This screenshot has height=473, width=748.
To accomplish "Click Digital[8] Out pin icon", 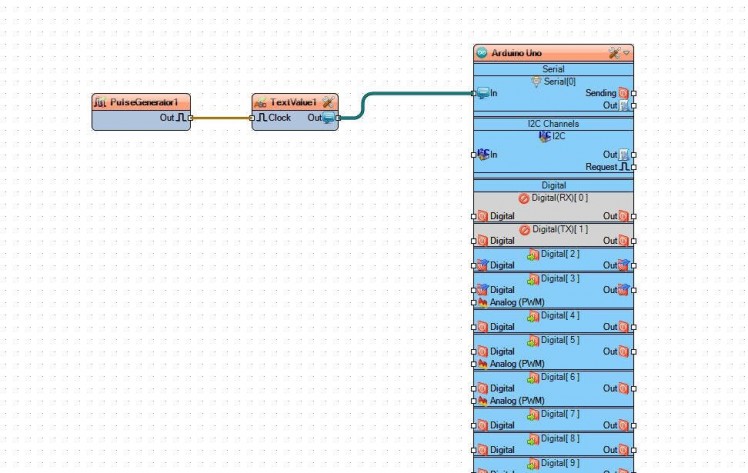I will (x=623, y=450).
